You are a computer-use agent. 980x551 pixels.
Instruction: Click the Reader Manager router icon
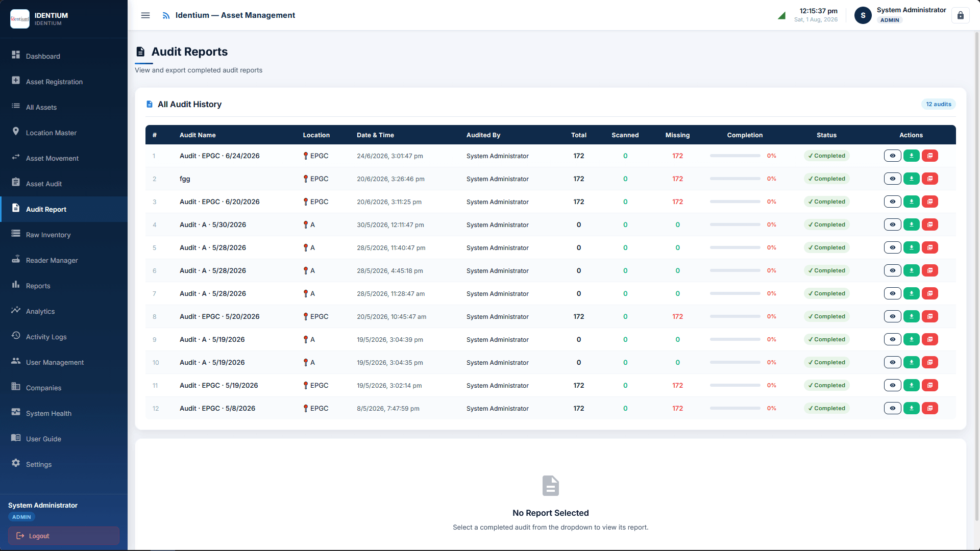(16, 259)
